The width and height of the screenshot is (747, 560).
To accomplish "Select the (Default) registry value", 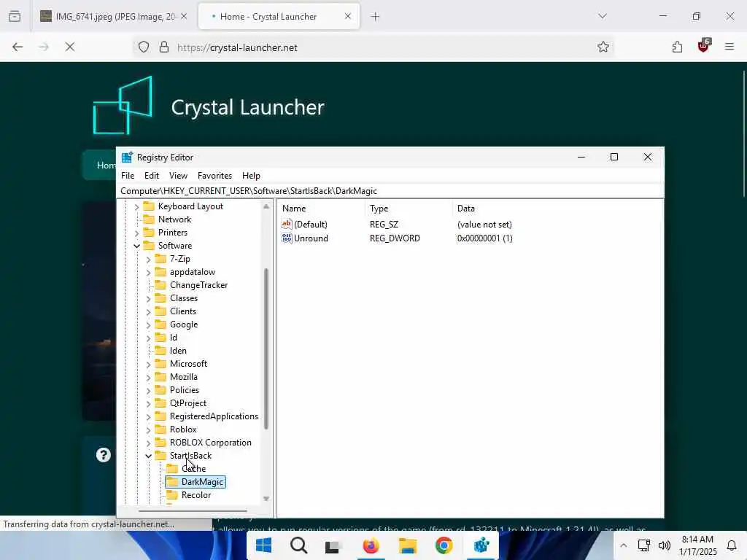I will click(311, 225).
